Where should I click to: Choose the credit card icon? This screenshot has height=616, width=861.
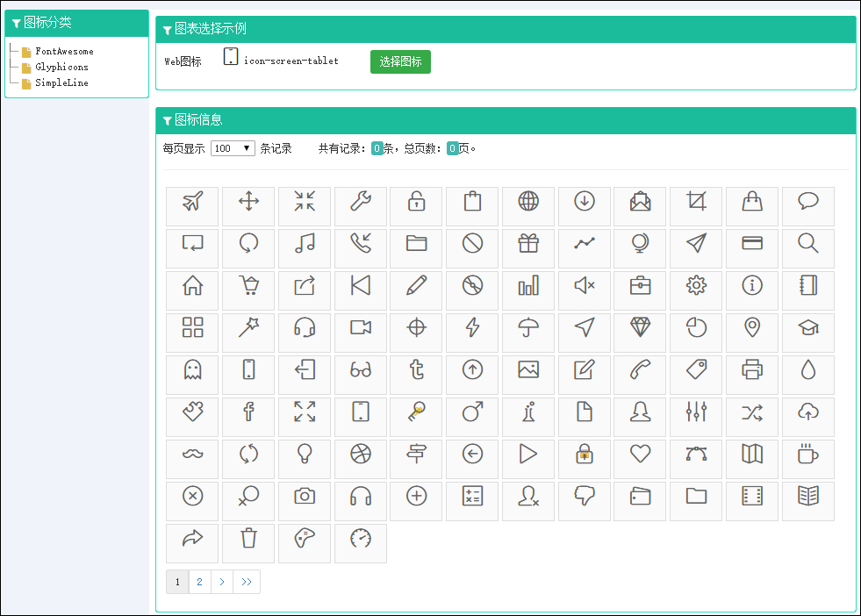tap(752, 243)
